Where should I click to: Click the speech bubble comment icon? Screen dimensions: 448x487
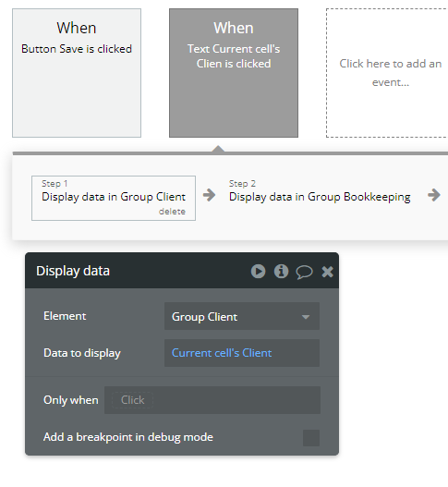[304, 272]
